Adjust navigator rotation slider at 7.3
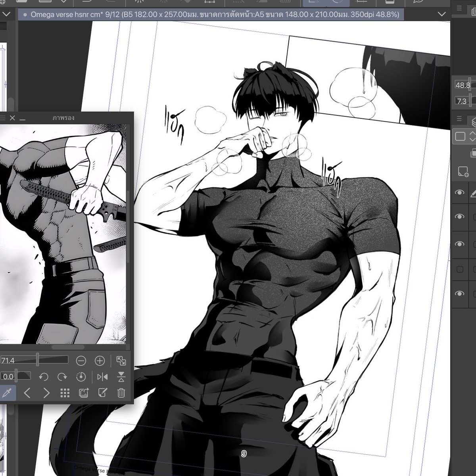This screenshot has width=476, height=476. [465, 101]
